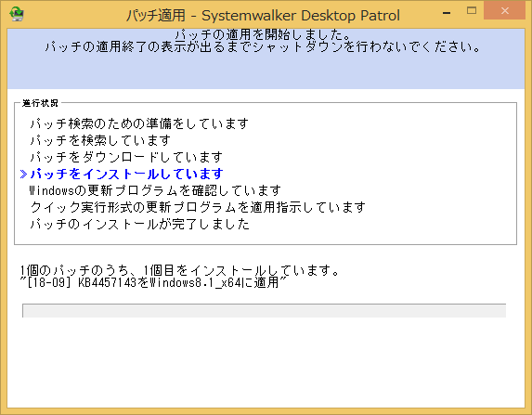The height and width of the screenshot is (415, 532).
Task: Click the patch install progress bar
Action: 264,310
